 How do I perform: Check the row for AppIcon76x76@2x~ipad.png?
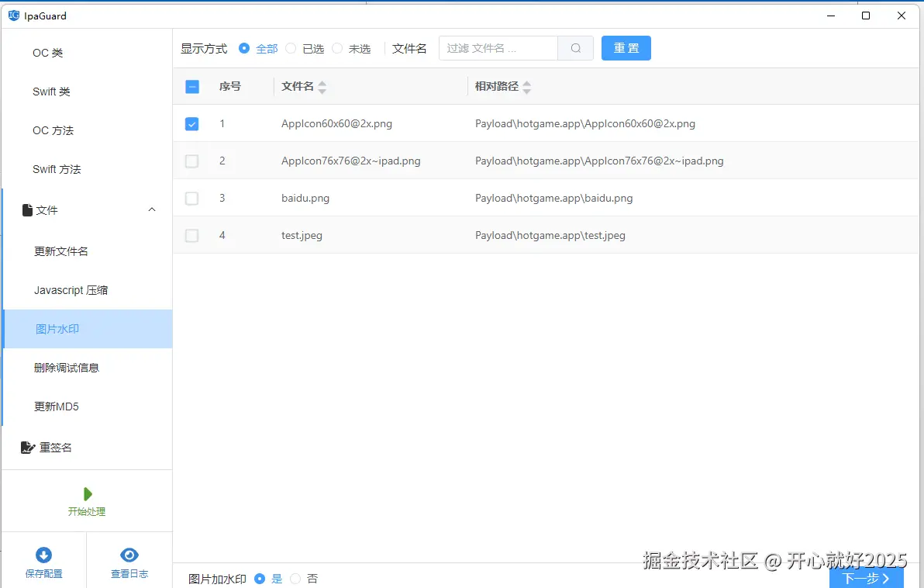[x=191, y=161]
